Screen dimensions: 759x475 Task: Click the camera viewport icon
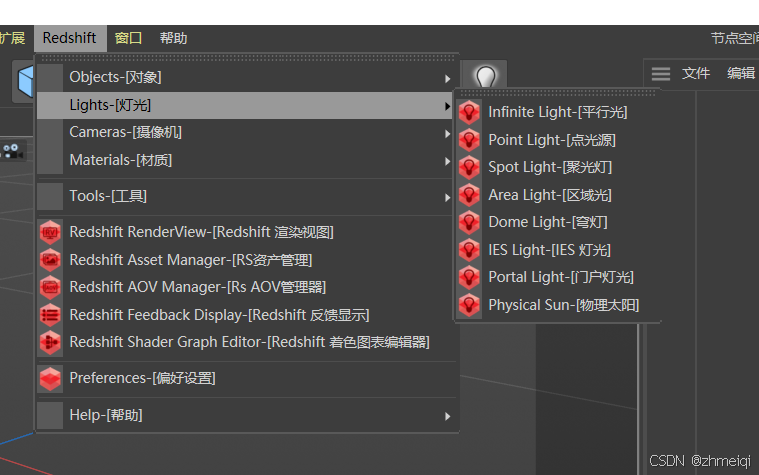point(13,151)
